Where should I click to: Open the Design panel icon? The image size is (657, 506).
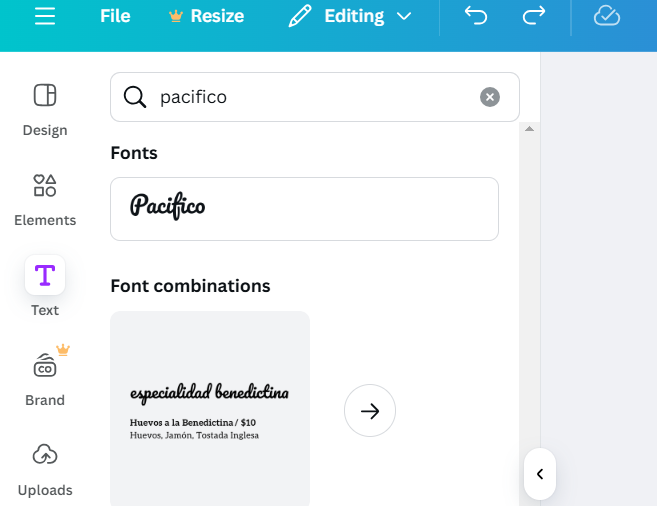pos(45,96)
